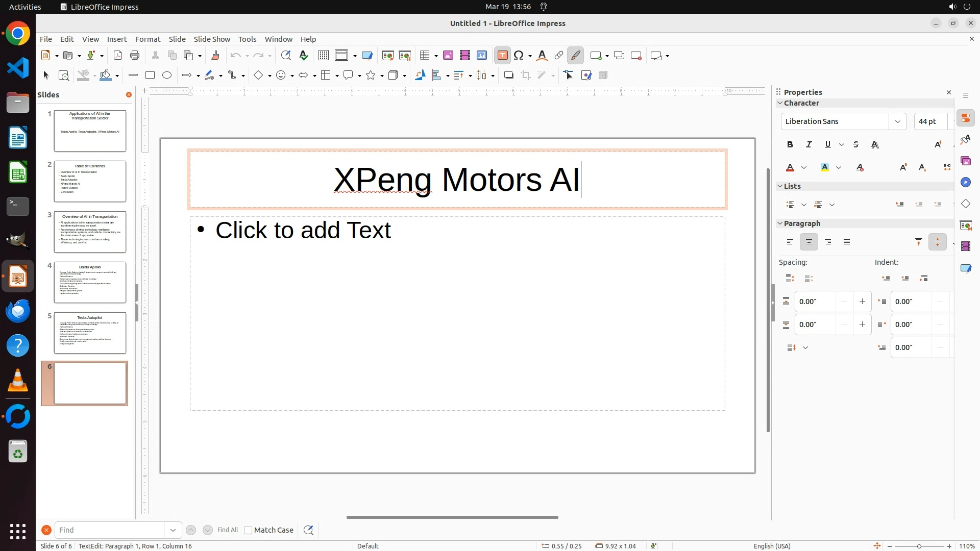The width and height of the screenshot is (980, 551).
Task: Expand the Liberation Sans font dropdown
Action: (x=897, y=121)
